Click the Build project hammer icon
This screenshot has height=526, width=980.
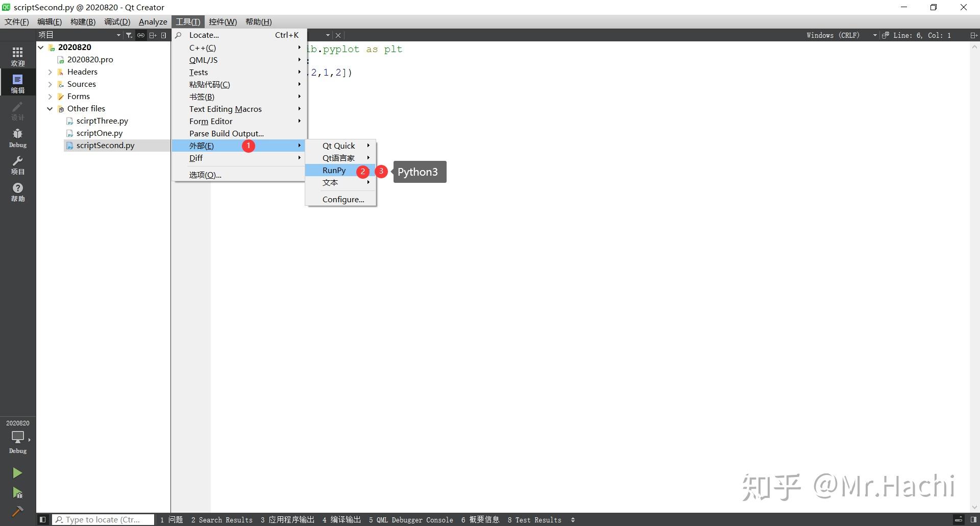(x=17, y=511)
